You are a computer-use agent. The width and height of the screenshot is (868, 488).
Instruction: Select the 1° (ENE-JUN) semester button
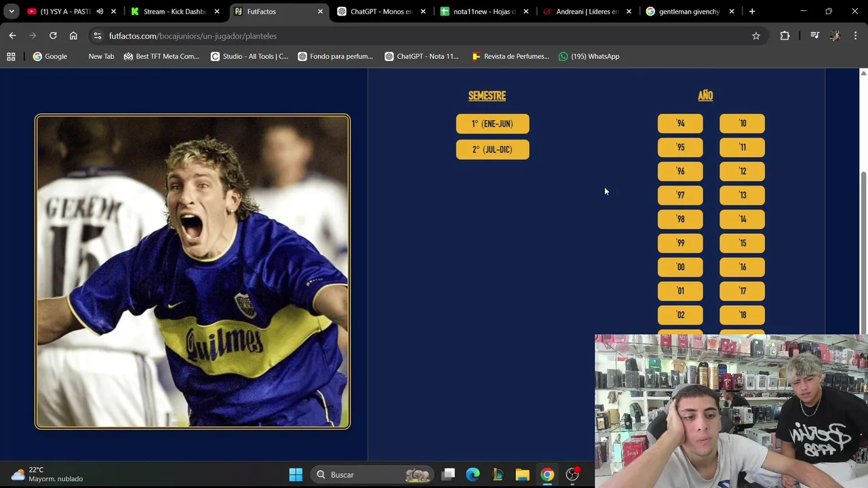click(x=492, y=123)
